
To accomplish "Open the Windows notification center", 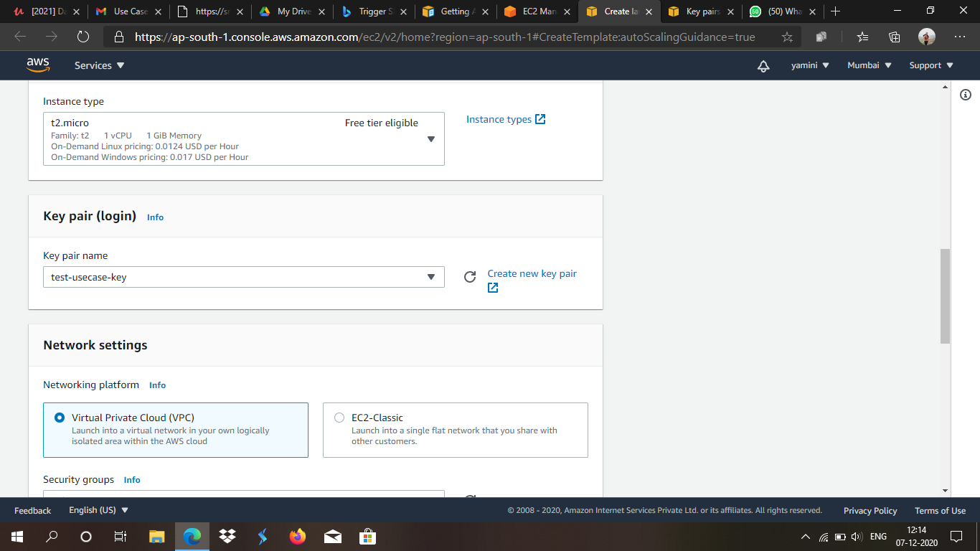I will (x=956, y=537).
